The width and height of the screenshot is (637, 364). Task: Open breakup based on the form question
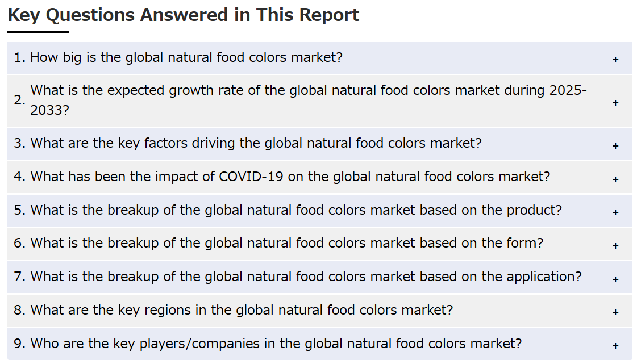tap(320, 244)
